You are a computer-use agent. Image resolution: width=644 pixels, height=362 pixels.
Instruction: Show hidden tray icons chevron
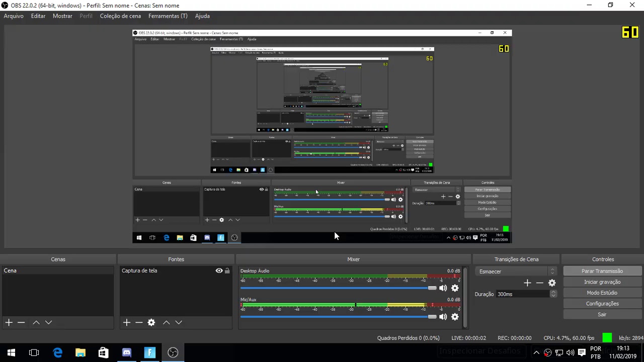(x=536, y=352)
